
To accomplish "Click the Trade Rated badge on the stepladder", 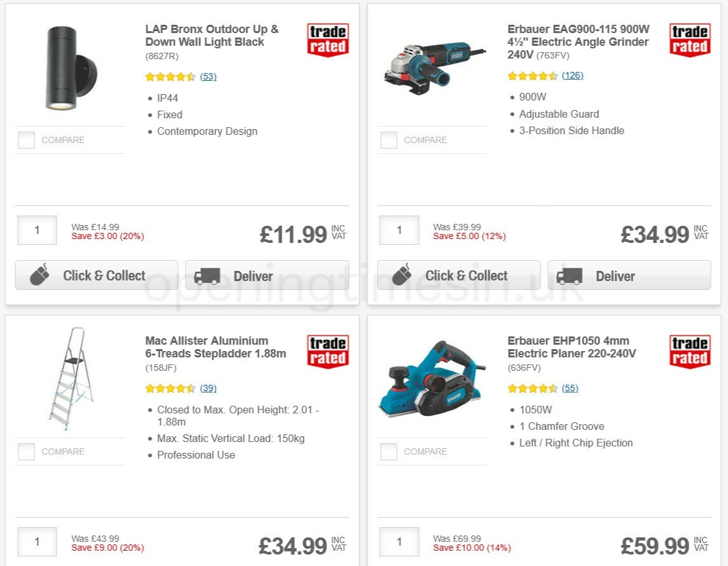I will 327,351.
